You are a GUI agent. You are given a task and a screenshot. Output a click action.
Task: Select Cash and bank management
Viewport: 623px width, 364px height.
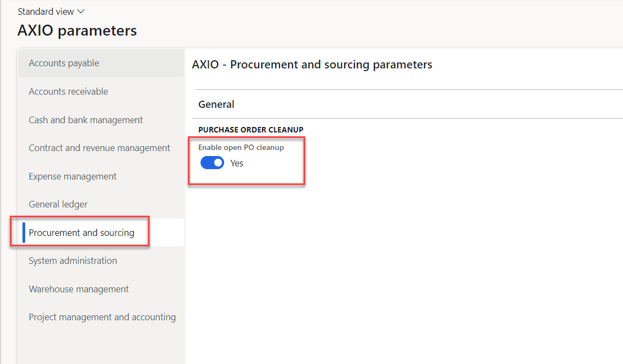[85, 120]
